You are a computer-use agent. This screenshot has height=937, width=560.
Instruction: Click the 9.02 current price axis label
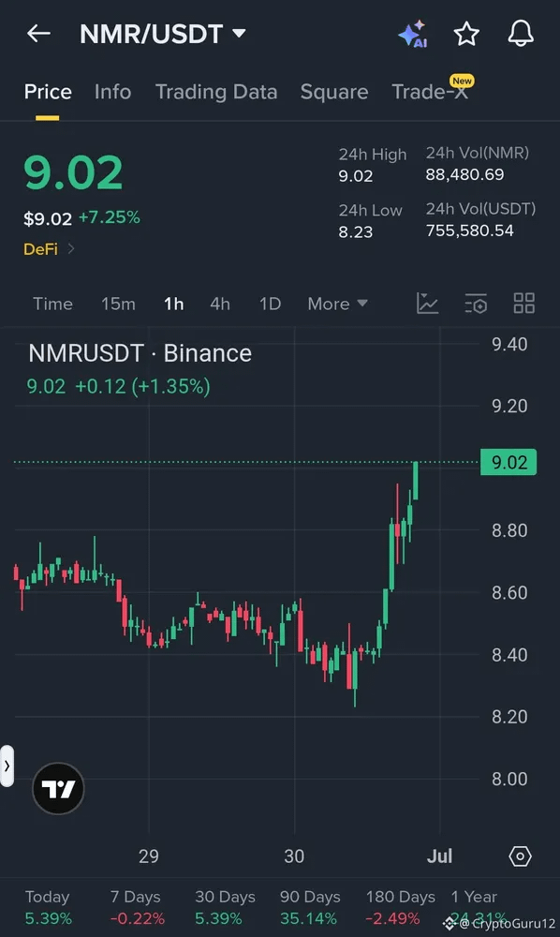click(508, 463)
